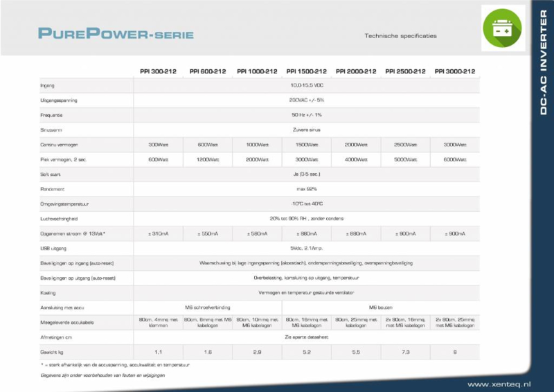Select the 1500Watt continuous power cell
The width and height of the screenshot is (554, 392).
307,145
